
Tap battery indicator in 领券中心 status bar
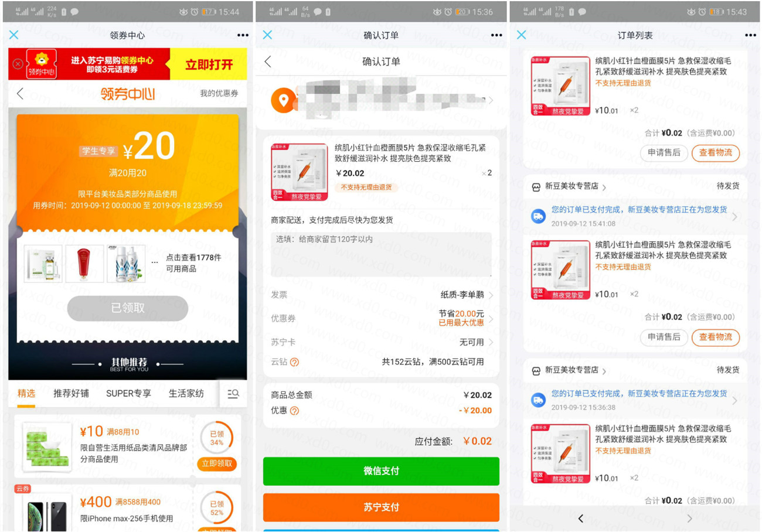pyautogui.click(x=209, y=12)
